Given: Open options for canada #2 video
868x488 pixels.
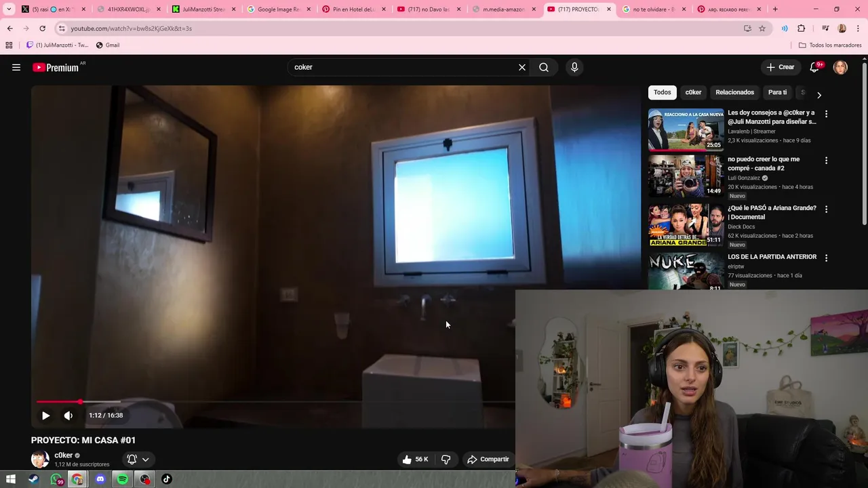Looking at the screenshot, I should [x=826, y=161].
